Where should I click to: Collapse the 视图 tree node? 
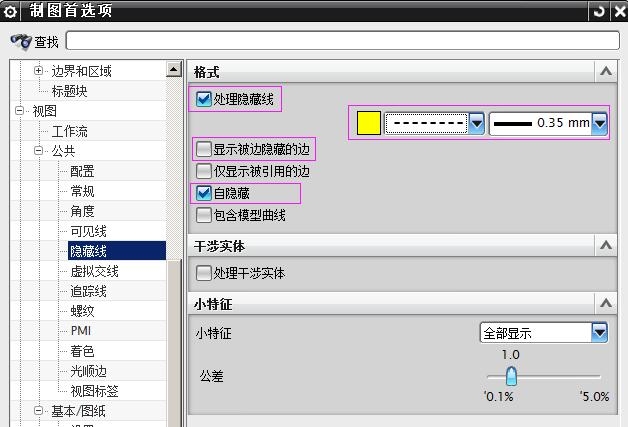tap(19, 111)
